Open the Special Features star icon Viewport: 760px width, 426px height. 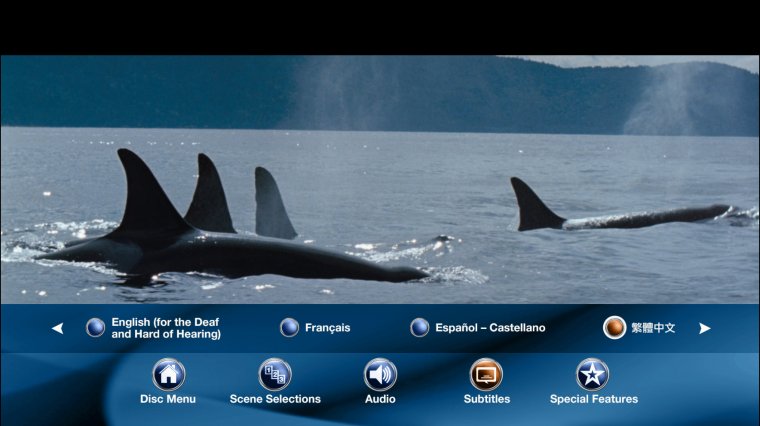pos(592,374)
